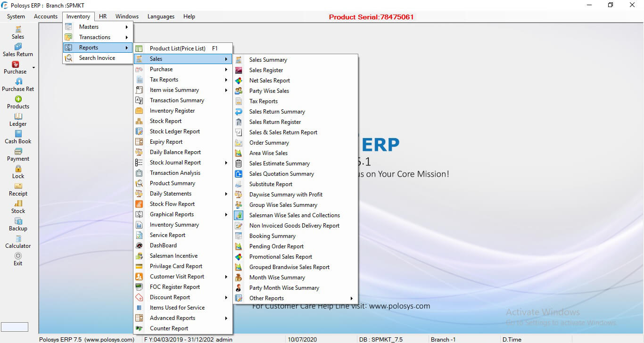The image size is (644, 343).
Task: Select Grouped Brandwise Sales Report
Action: coord(296,267)
